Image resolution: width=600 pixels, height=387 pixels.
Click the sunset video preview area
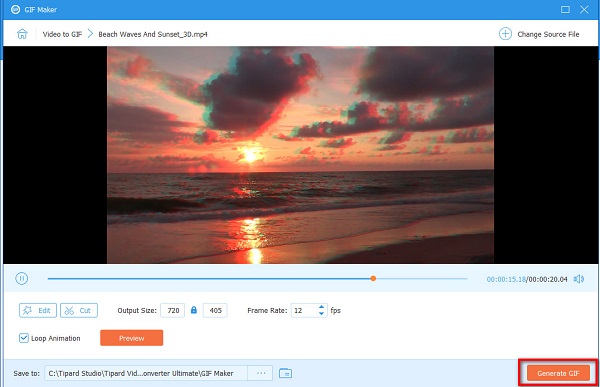point(300,155)
